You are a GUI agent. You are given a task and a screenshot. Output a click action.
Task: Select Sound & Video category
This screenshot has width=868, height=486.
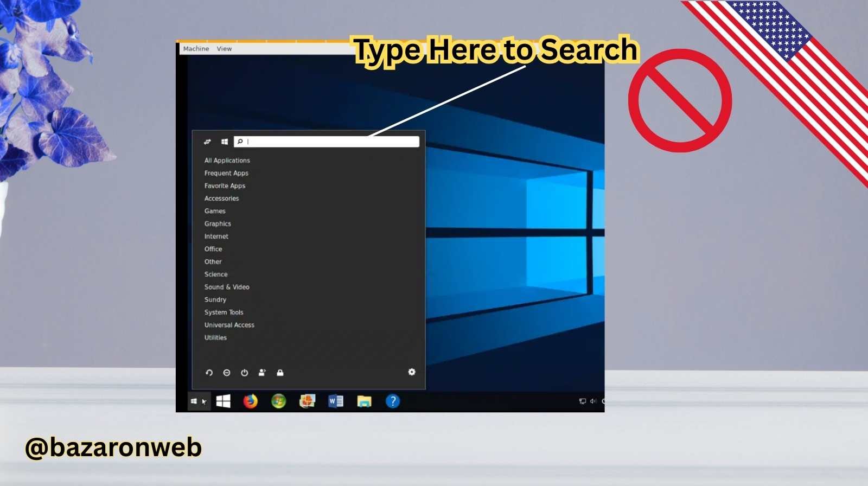coord(227,287)
